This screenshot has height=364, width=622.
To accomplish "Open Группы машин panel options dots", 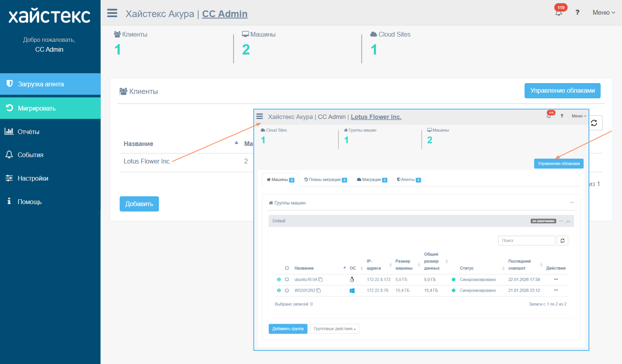I will point(572,202).
